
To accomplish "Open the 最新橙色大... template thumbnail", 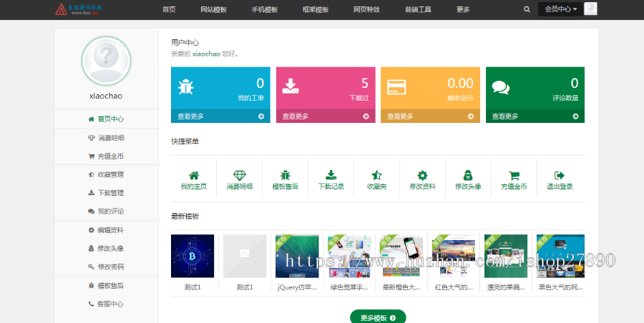I will click(x=401, y=256).
